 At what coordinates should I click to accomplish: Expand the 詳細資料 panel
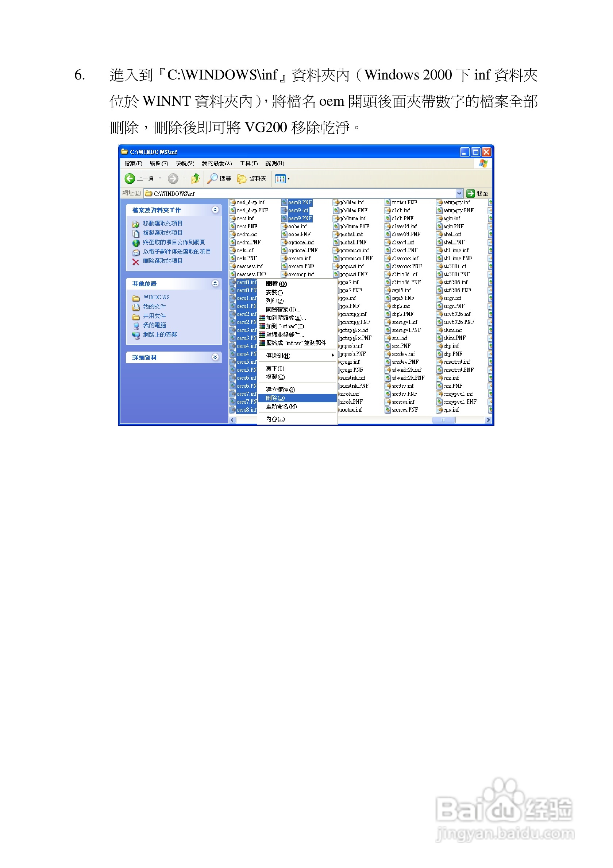215,357
